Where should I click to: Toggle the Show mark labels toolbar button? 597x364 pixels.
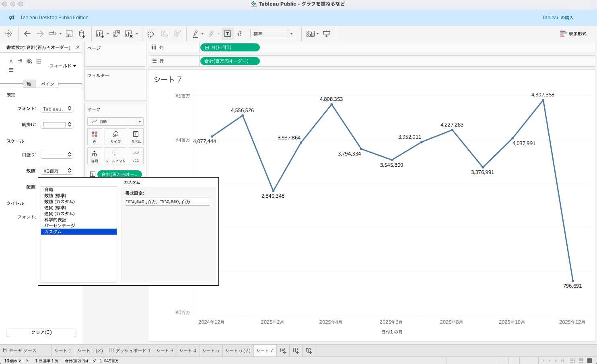coord(227,34)
